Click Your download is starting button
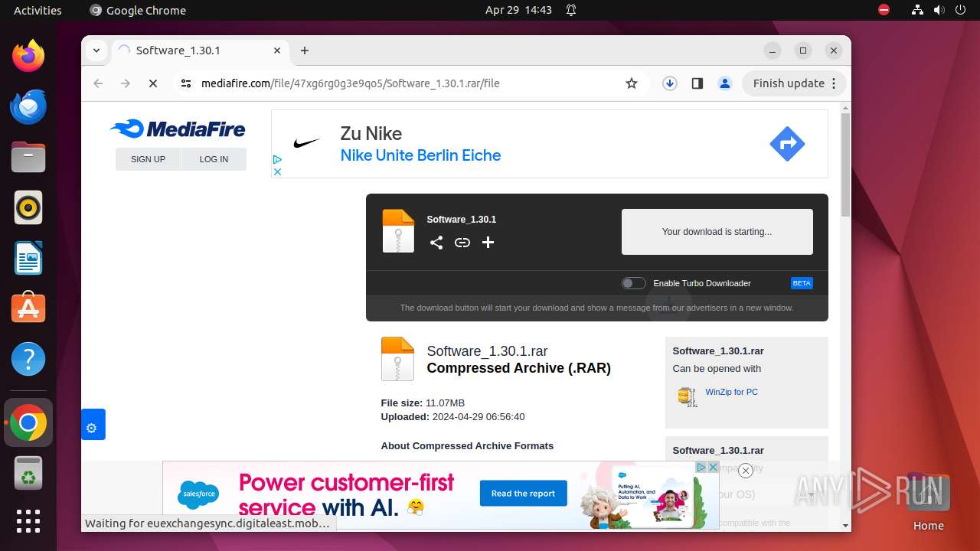 click(717, 232)
